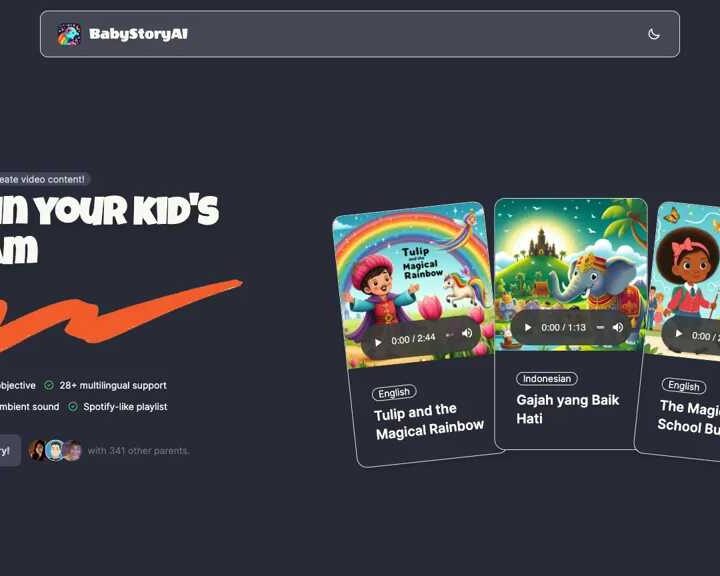
Task: Click the checkmark beside 28+ multilingual support
Action: tap(49, 385)
